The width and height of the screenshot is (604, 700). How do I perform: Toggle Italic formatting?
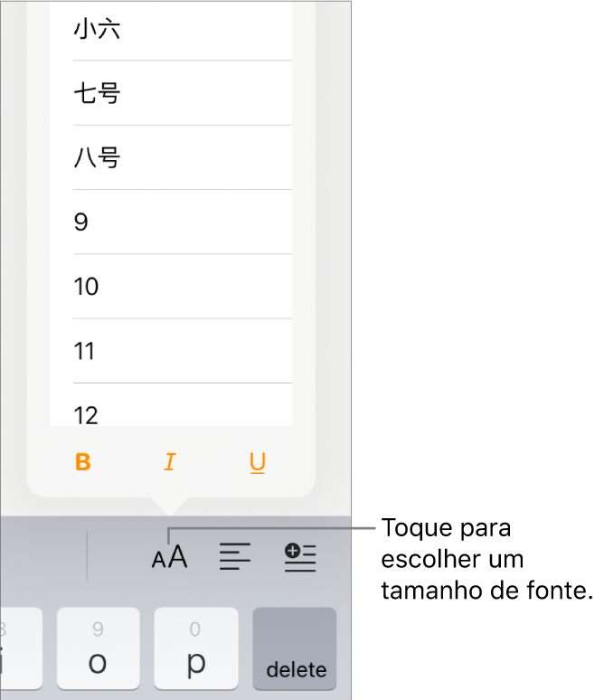click(x=170, y=462)
